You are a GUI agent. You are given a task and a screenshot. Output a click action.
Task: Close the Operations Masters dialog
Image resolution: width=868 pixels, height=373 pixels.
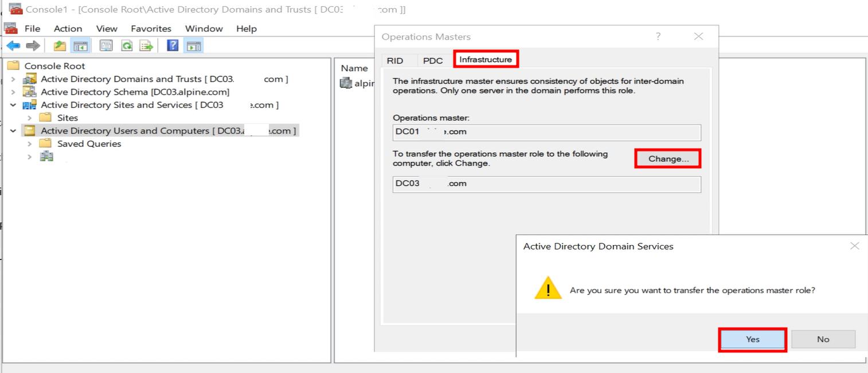pyautogui.click(x=698, y=36)
